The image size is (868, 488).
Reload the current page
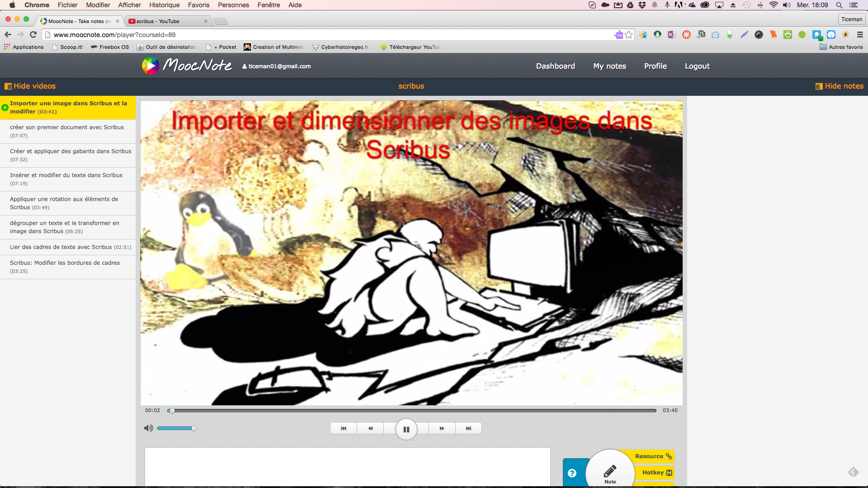[x=33, y=35]
